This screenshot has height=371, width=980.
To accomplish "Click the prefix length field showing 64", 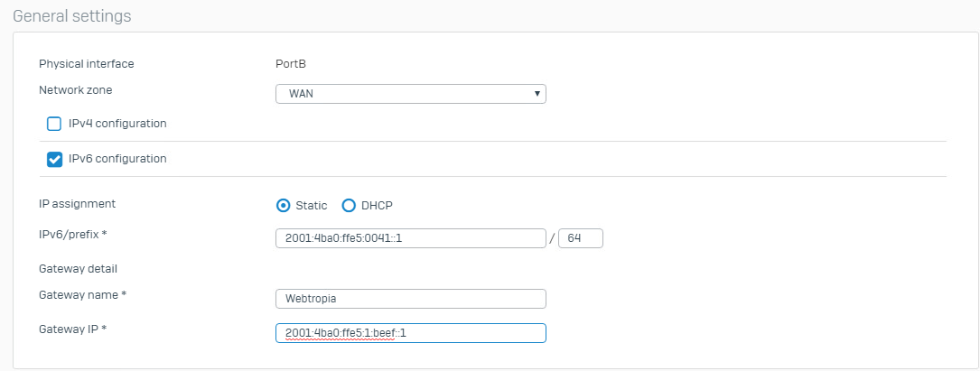I will tap(580, 238).
